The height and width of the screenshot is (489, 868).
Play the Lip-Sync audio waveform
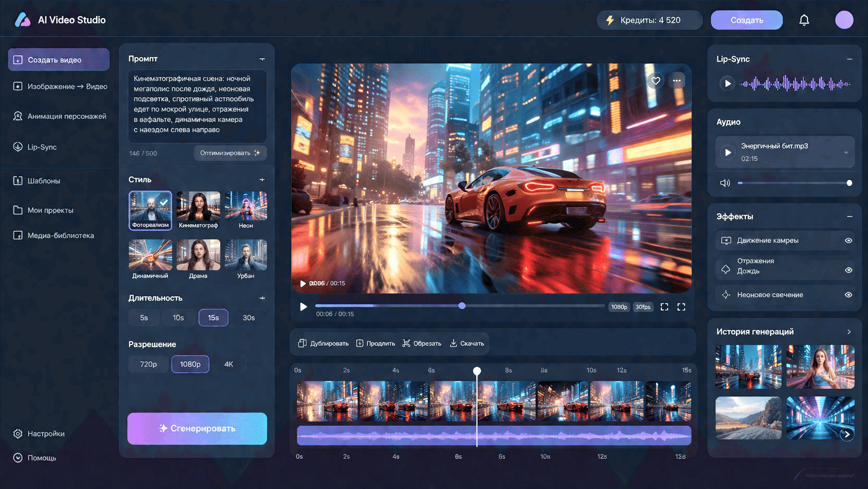click(727, 84)
